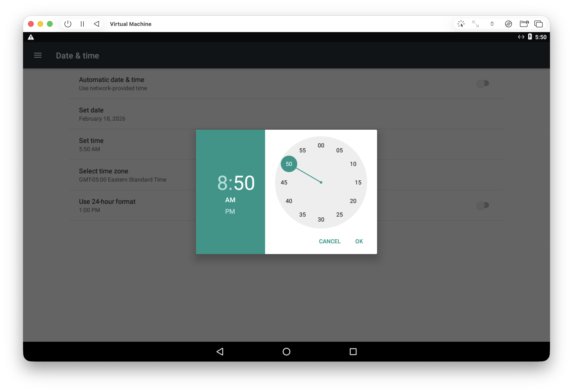This screenshot has width=573, height=392.
Task: Click the VM power button icon
Action: click(x=68, y=24)
